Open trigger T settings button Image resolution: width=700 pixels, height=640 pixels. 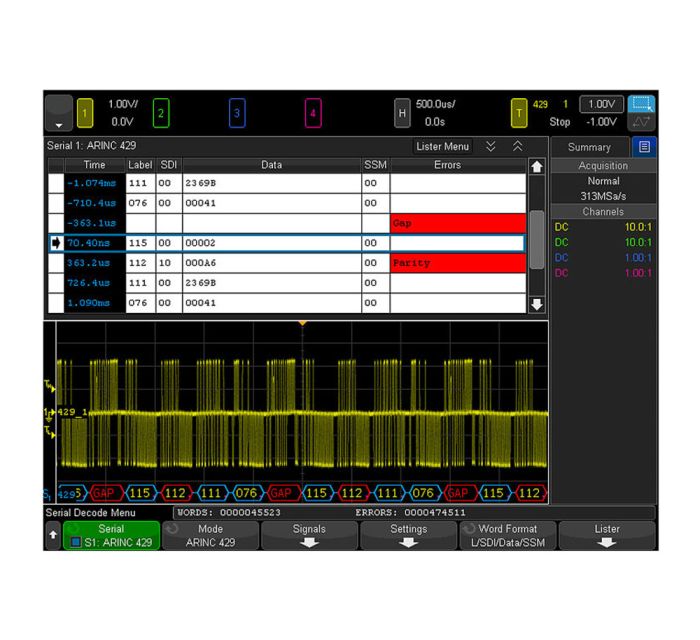[519, 113]
